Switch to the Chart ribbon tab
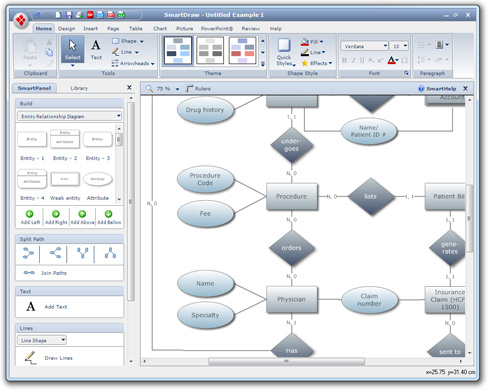The image size is (490, 391). [160, 29]
